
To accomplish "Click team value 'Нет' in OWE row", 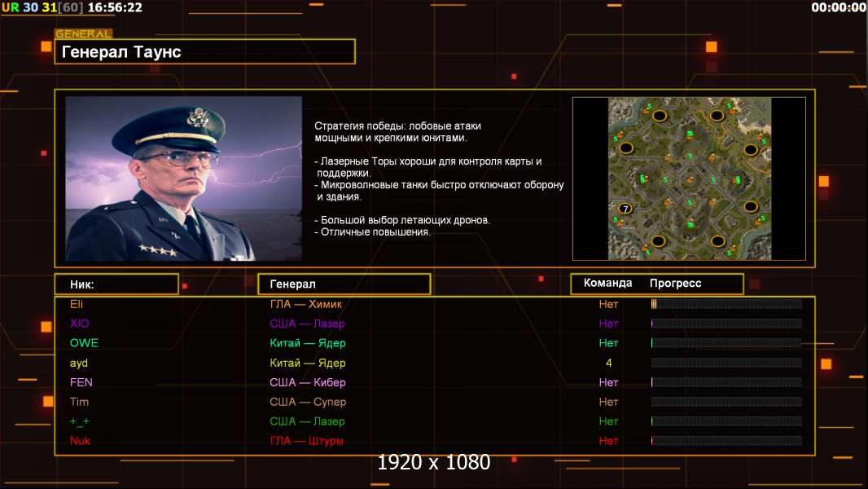I will (x=608, y=343).
